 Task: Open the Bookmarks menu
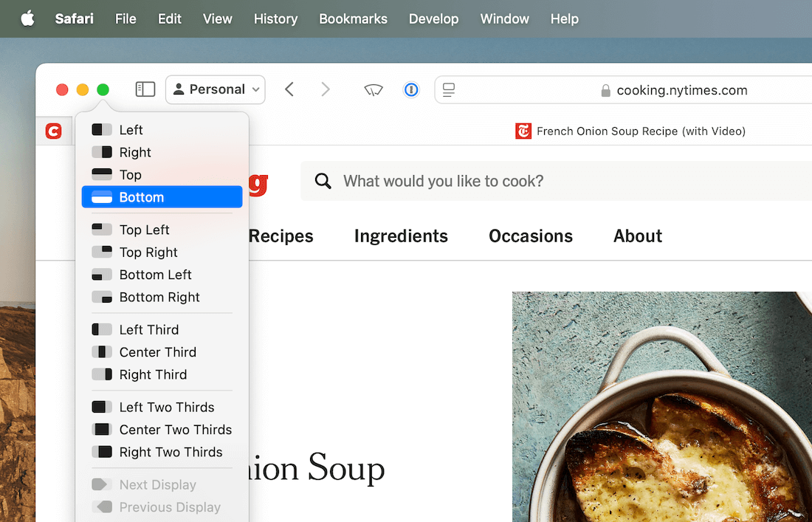tap(353, 19)
